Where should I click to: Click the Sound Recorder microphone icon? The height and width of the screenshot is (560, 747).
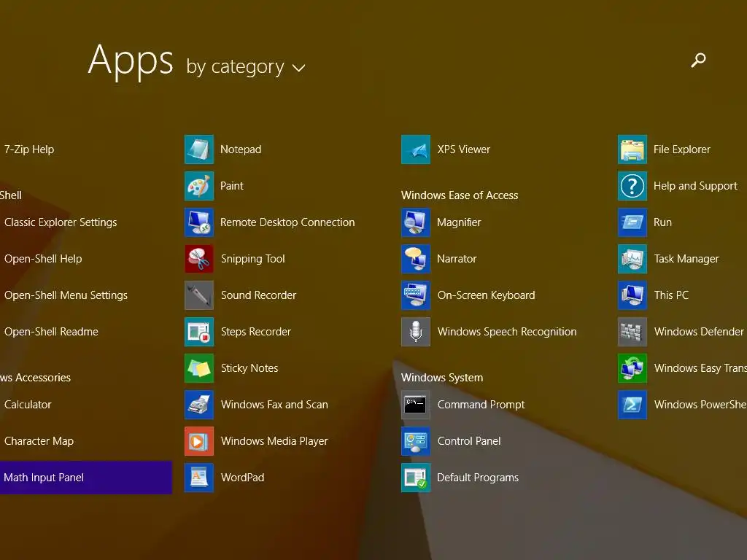tap(198, 295)
